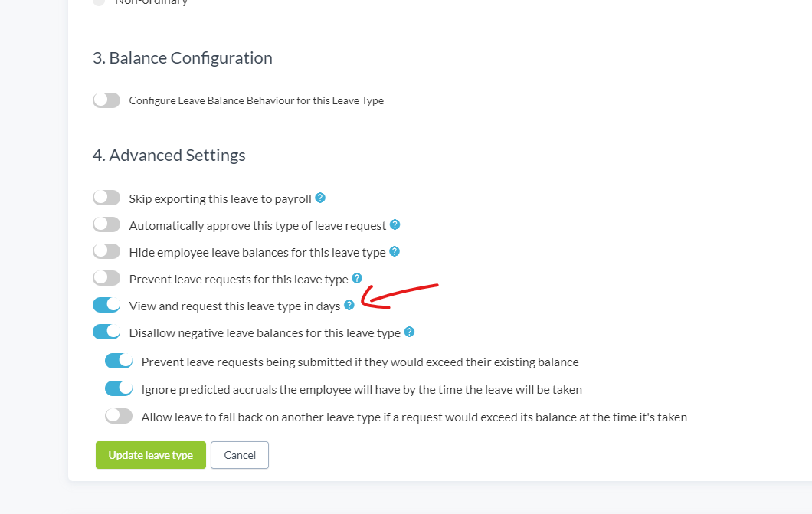Open help icon for skip exporting to payroll
The width and height of the screenshot is (812, 514).
point(320,198)
